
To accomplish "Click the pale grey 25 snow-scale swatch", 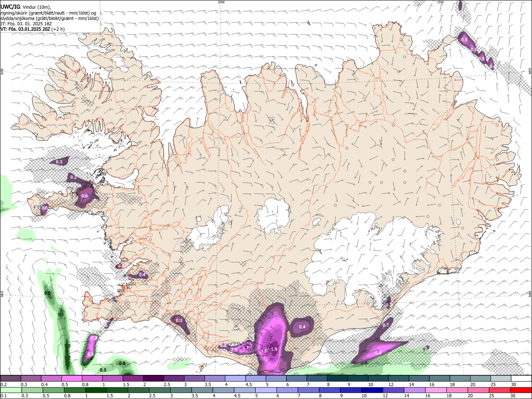I will click(501, 378).
